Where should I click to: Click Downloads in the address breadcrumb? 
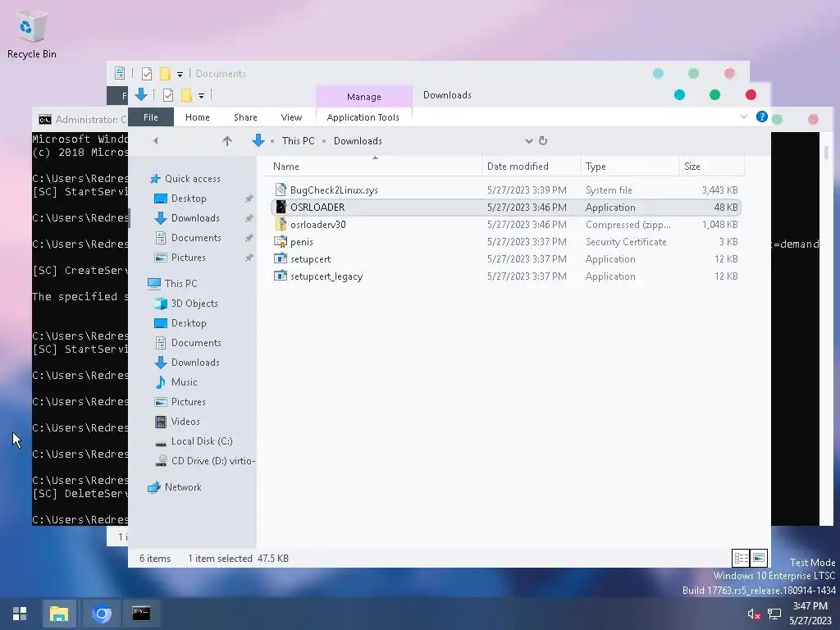358,141
